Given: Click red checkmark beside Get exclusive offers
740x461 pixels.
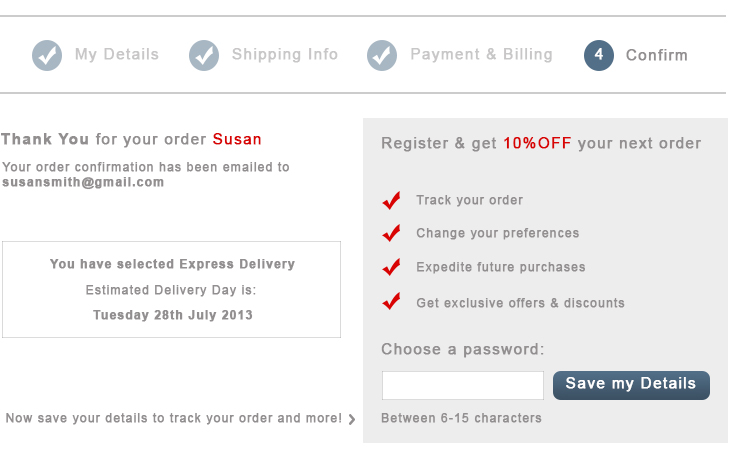Looking at the screenshot, I should (391, 301).
